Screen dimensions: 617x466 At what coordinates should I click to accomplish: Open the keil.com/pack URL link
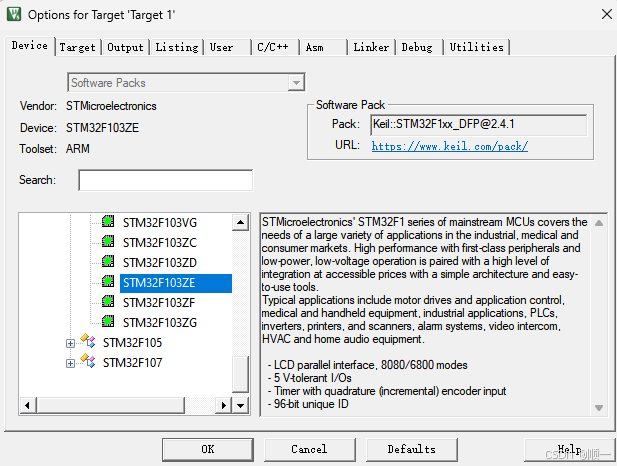450,146
